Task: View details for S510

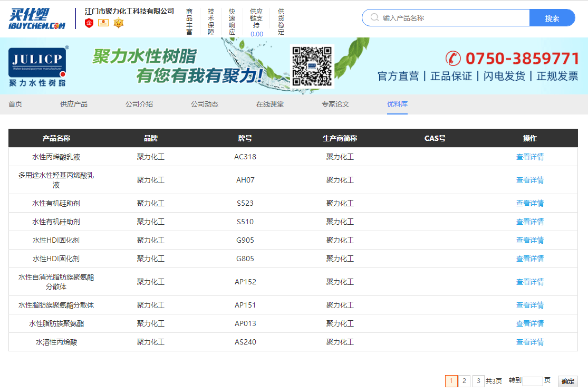Action: point(530,222)
